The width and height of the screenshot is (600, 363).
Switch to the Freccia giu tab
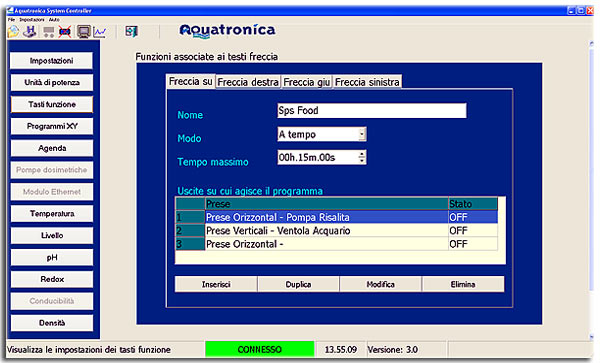click(307, 82)
